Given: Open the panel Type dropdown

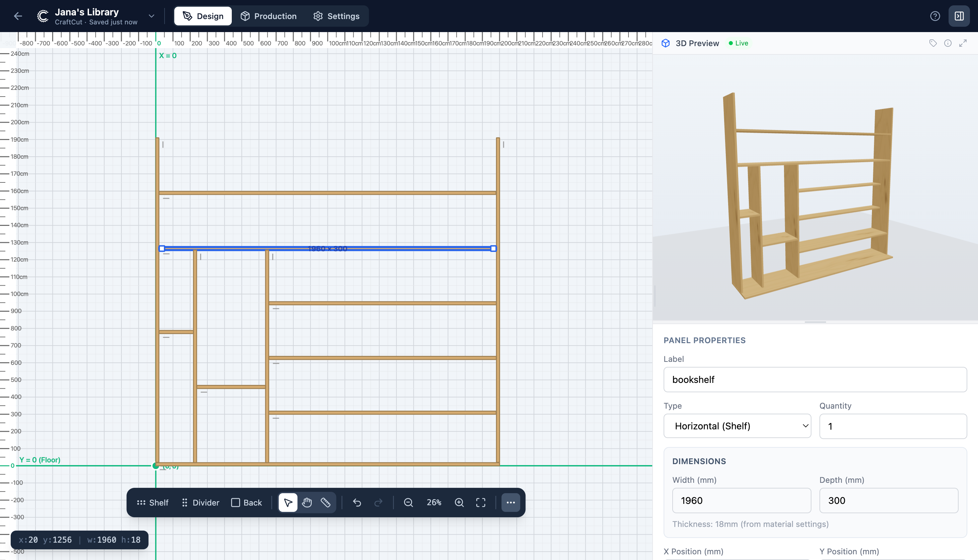Looking at the screenshot, I should 737,426.
